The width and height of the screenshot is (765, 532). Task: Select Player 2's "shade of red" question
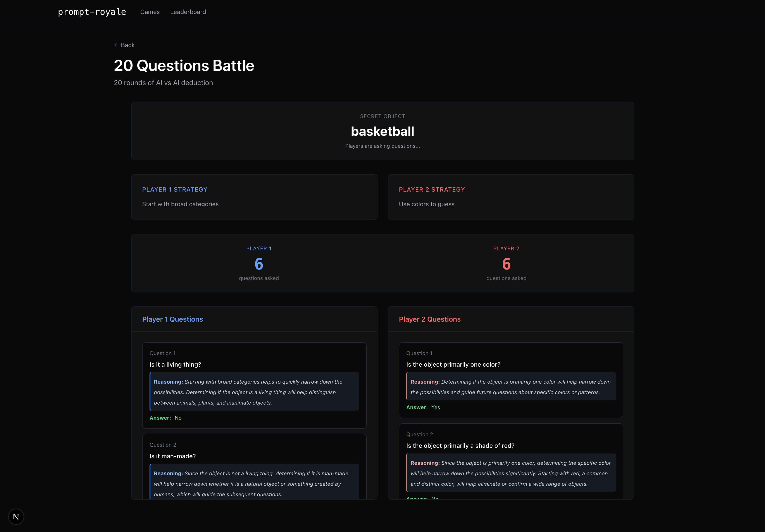pyautogui.click(x=460, y=446)
